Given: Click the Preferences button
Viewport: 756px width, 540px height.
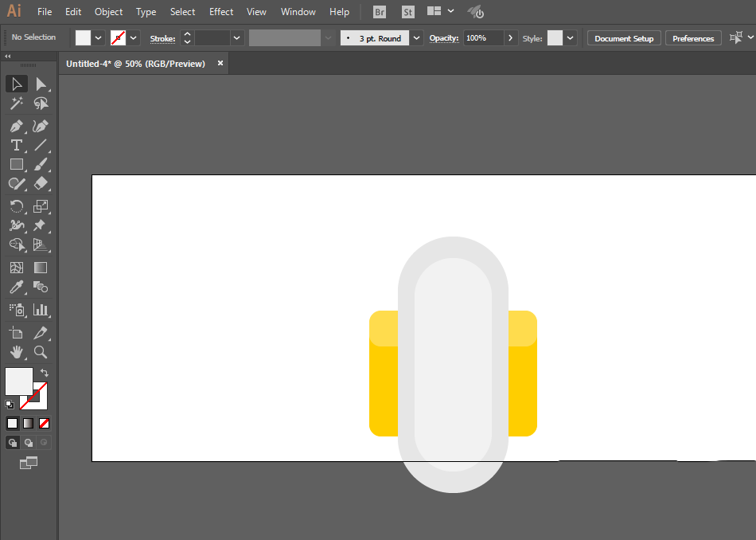Looking at the screenshot, I should (693, 38).
